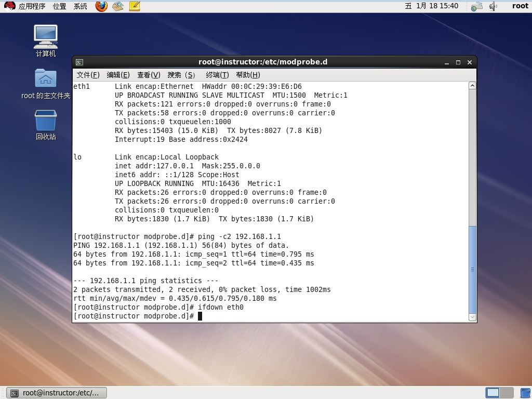
Task: Click the 'ifdown eth0' command text
Action: (x=220, y=308)
